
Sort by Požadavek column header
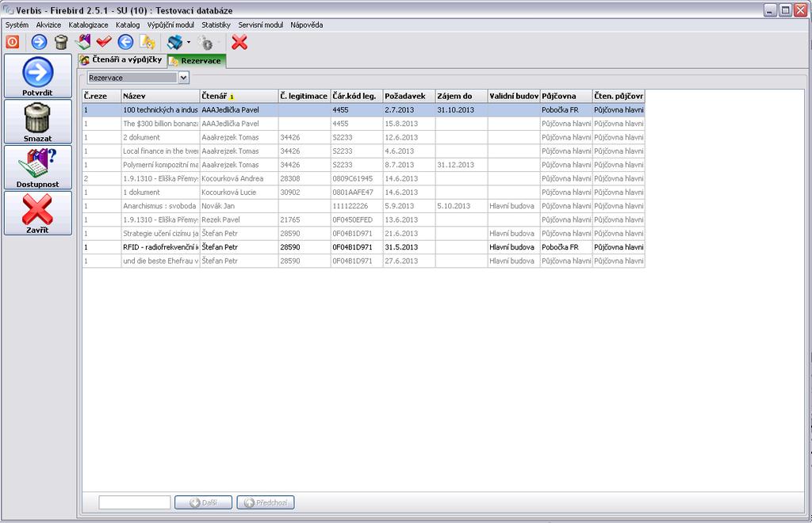(409, 96)
